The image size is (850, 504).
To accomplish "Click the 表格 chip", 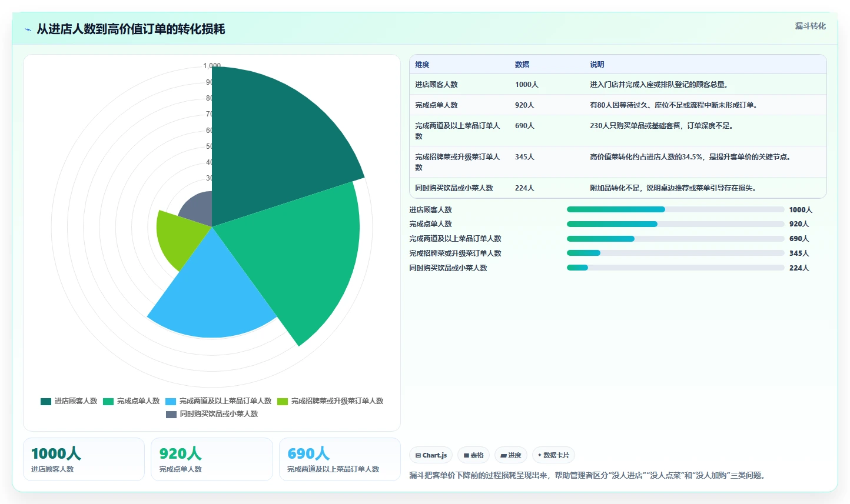I will (x=473, y=455).
